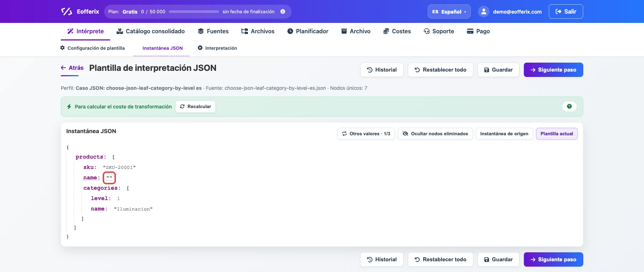The width and height of the screenshot is (644, 272).
Task: Open the Español language dropdown
Action: pos(449,11)
